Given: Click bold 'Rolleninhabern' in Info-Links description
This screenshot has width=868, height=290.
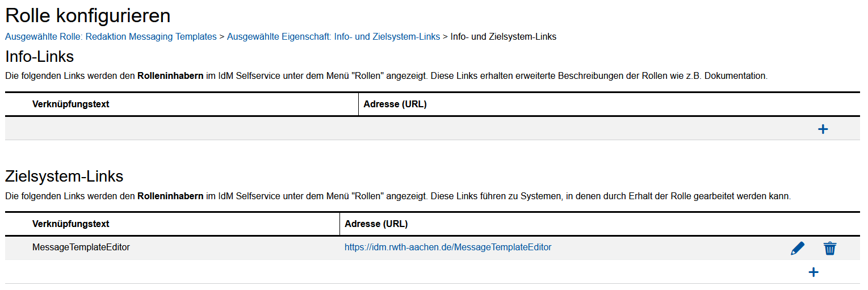Looking at the screenshot, I should 170,76.
